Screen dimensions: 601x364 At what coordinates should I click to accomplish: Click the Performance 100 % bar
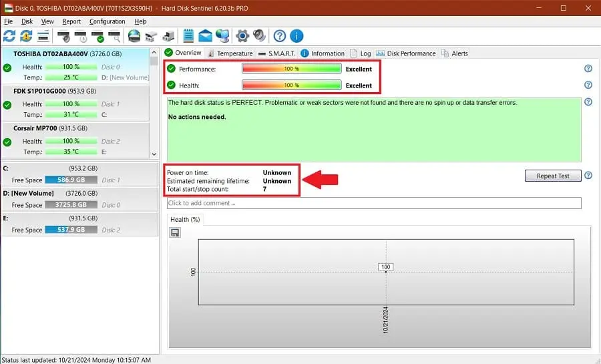click(292, 69)
